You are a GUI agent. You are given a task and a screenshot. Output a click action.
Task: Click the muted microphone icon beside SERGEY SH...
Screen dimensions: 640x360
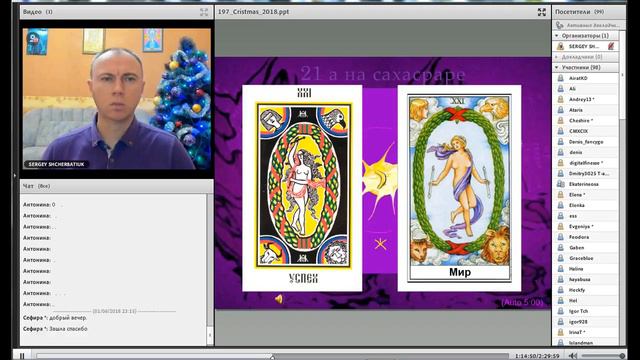611,46
